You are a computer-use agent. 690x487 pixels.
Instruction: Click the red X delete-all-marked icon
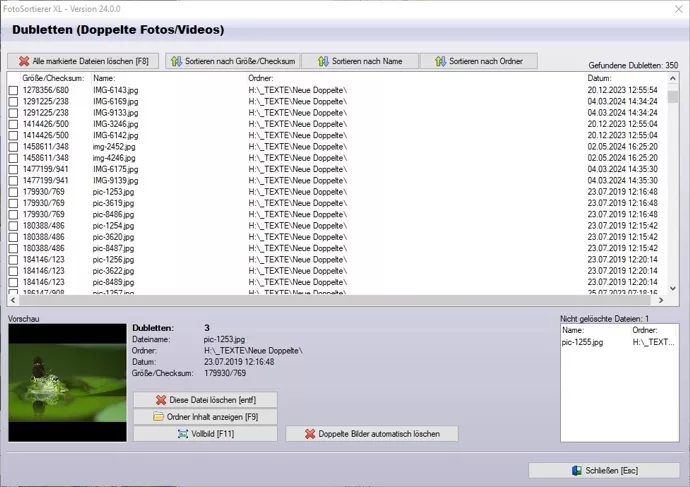24,62
